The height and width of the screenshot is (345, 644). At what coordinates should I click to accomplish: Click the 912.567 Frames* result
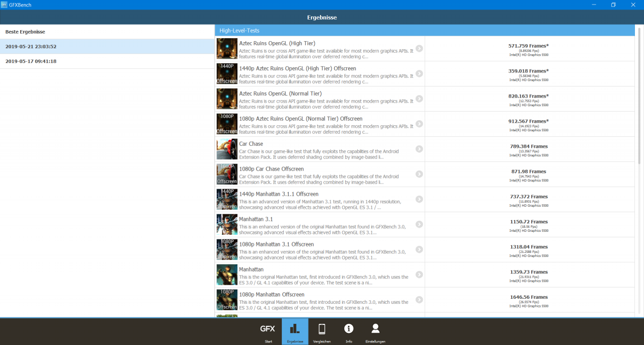point(528,121)
